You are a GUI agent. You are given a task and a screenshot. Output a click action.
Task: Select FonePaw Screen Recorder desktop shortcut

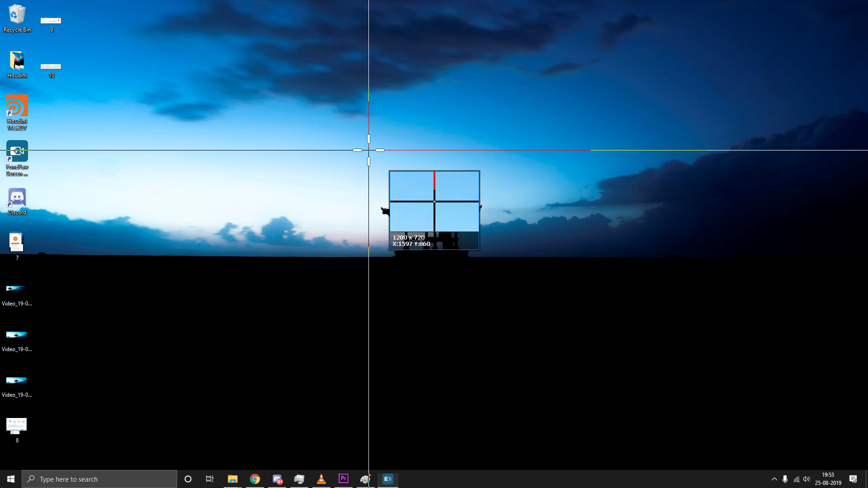click(17, 152)
